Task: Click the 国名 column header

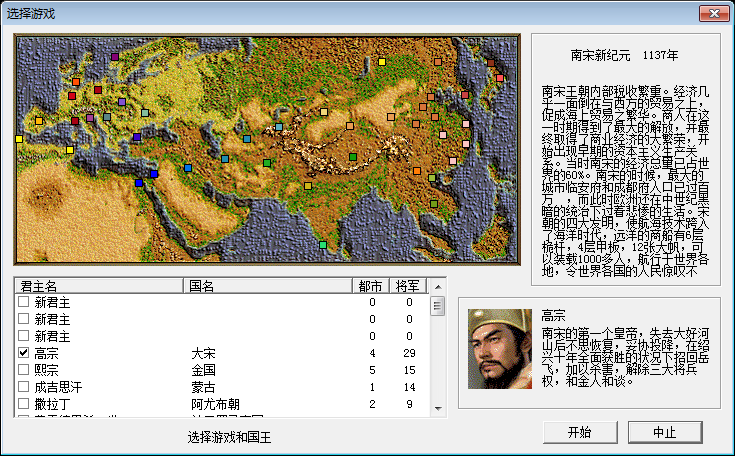Action: (268, 286)
